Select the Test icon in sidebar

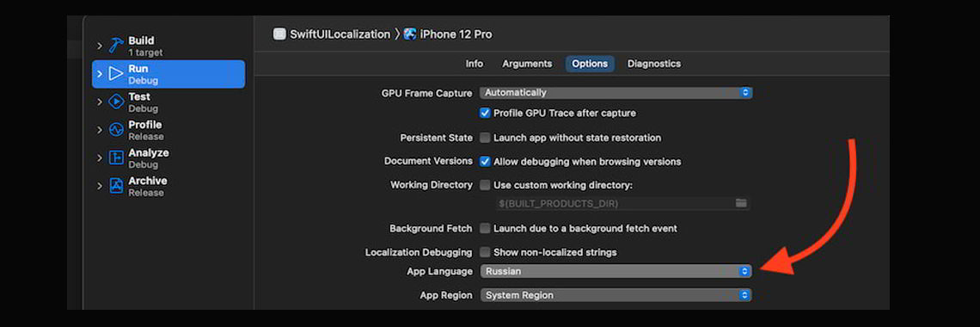click(x=116, y=102)
